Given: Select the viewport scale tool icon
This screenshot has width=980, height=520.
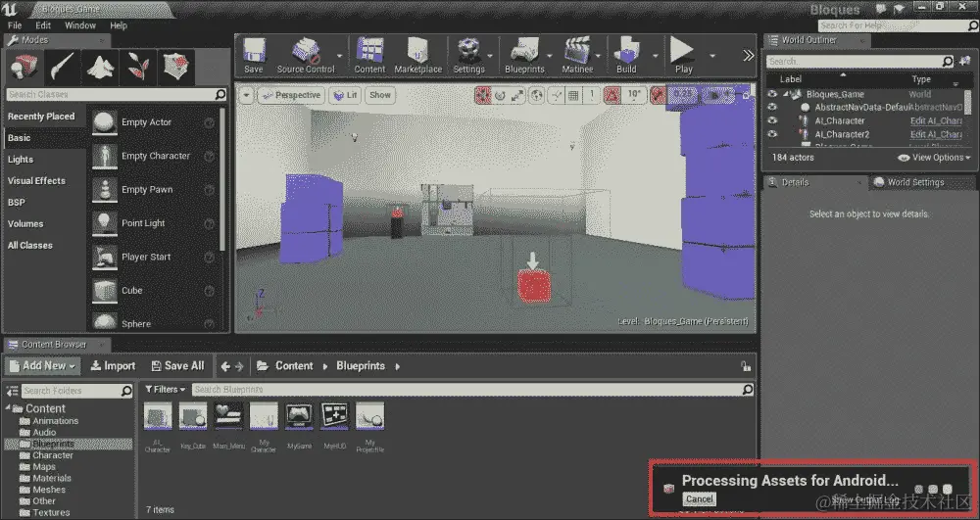Looking at the screenshot, I should pyautogui.click(x=517, y=96).
